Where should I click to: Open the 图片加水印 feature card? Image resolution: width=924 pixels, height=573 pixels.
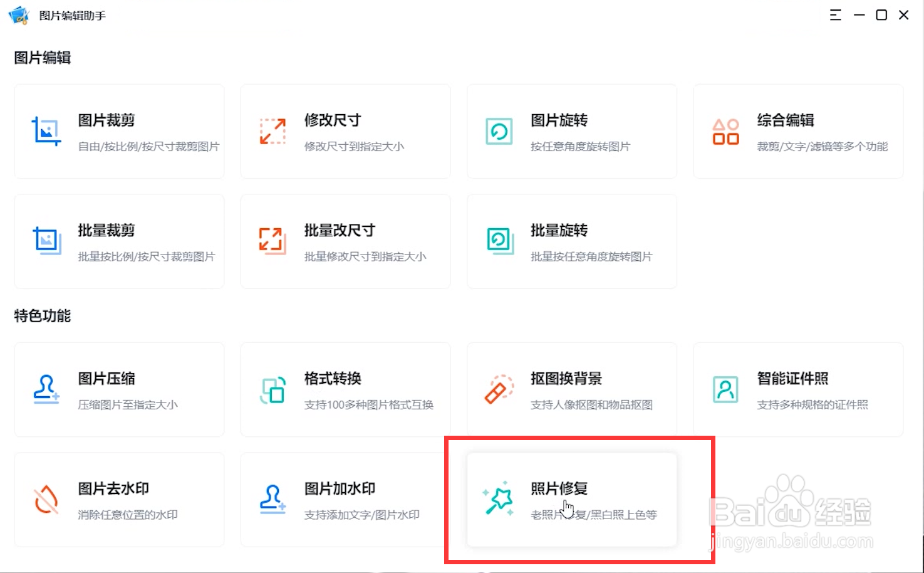coord(345,500)
